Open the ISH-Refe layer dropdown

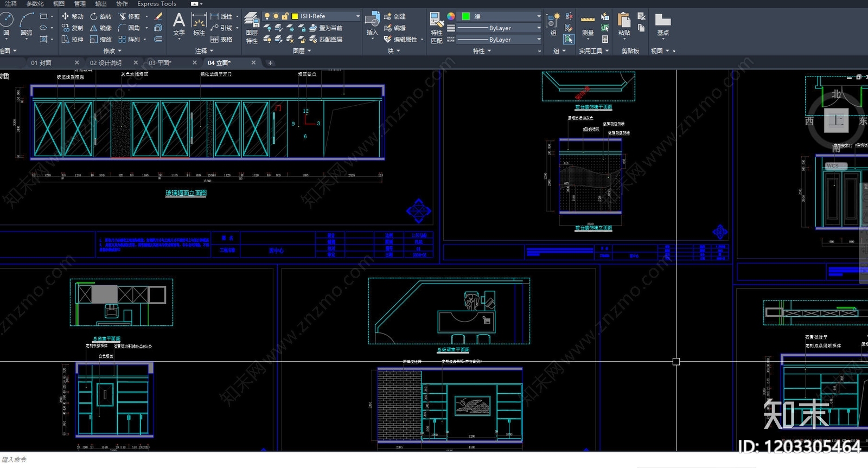click(311, 16)
